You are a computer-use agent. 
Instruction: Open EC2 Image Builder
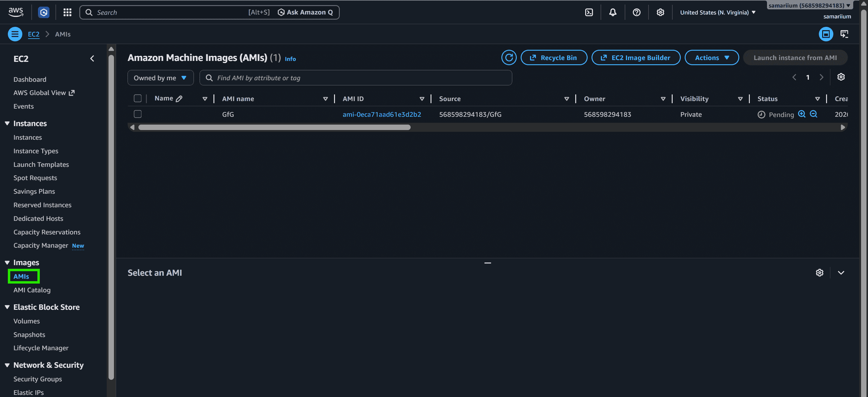(x=636, y=58)
